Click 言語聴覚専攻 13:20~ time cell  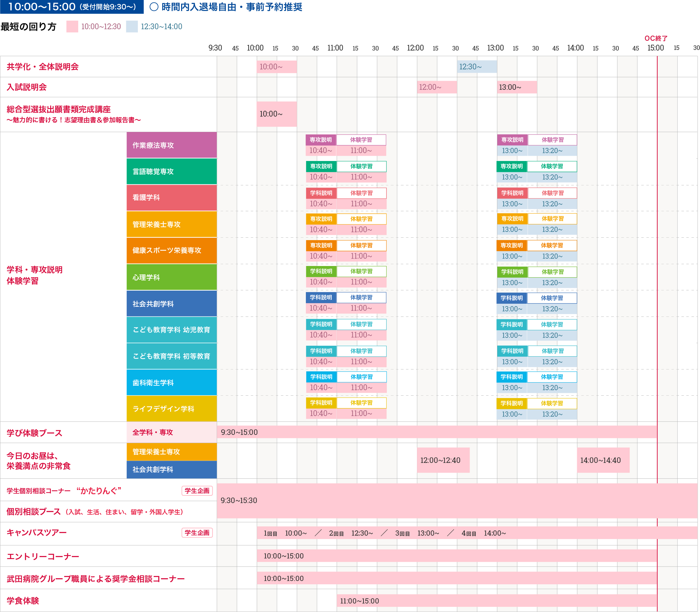pos(552,177)
